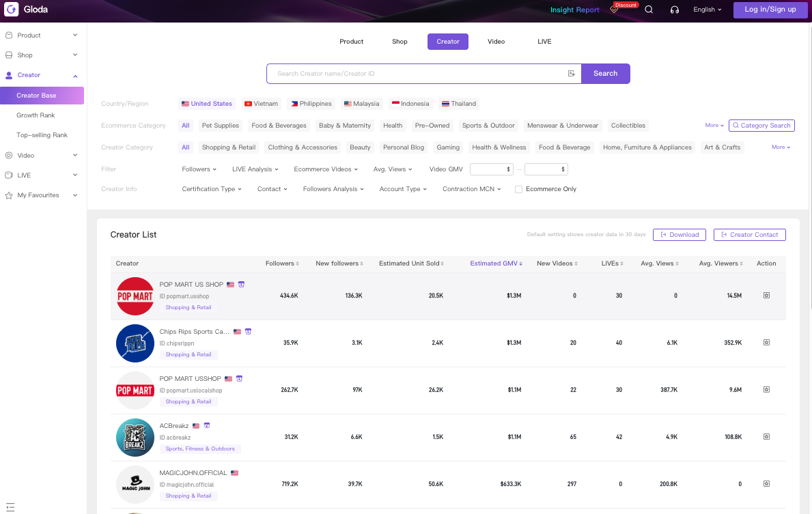Open Category Search button
Screen dimensions: 812x514
point(761,126)
